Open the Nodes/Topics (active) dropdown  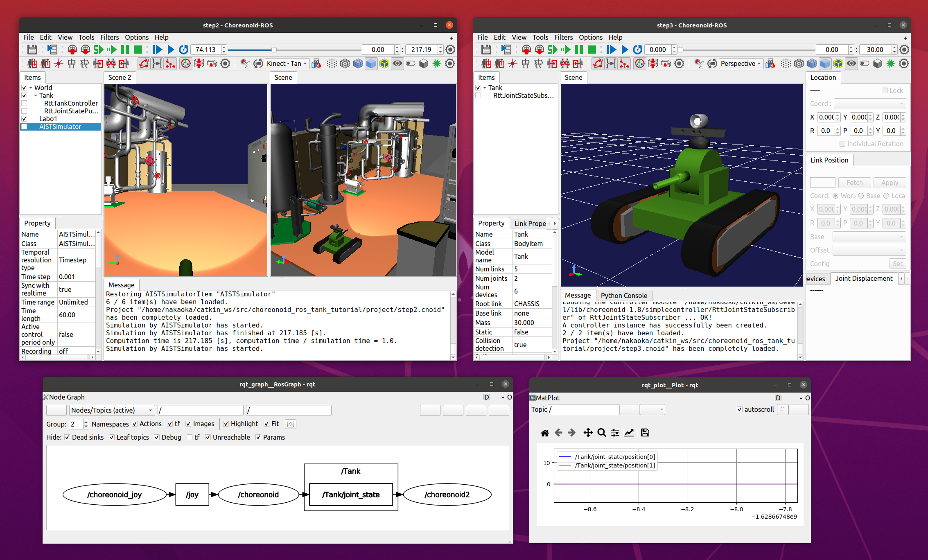coord(112,410)
